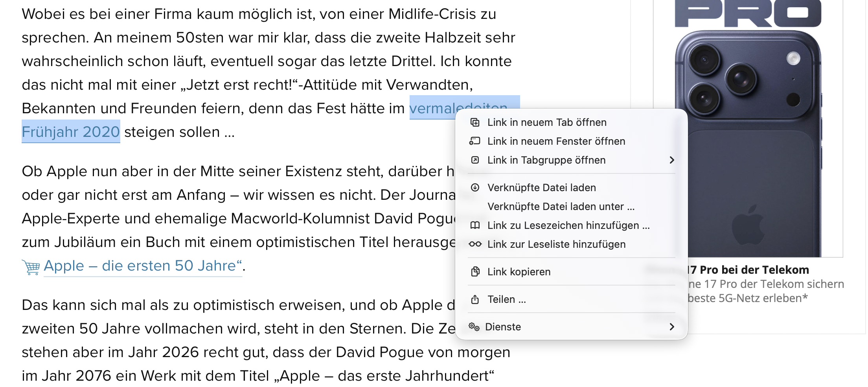Select "Link kopieren" from the context menu
Screen dimensions: 868x387
(518, 271)
